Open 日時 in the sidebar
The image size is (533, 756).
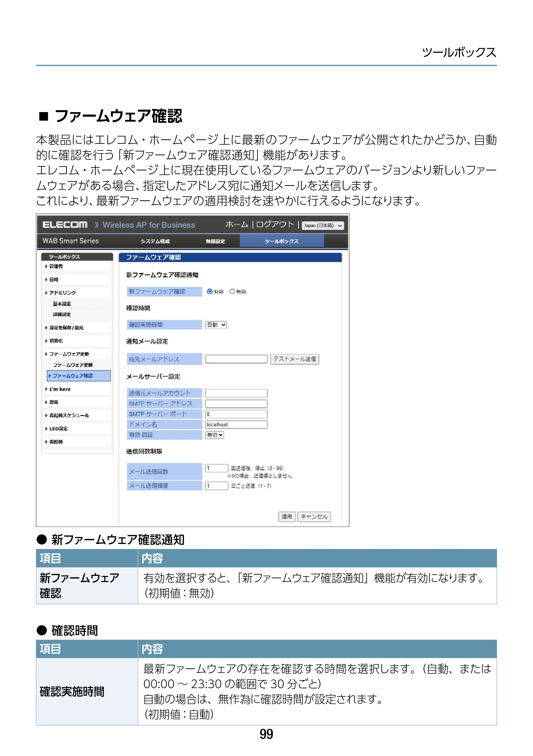coord(54,279)
